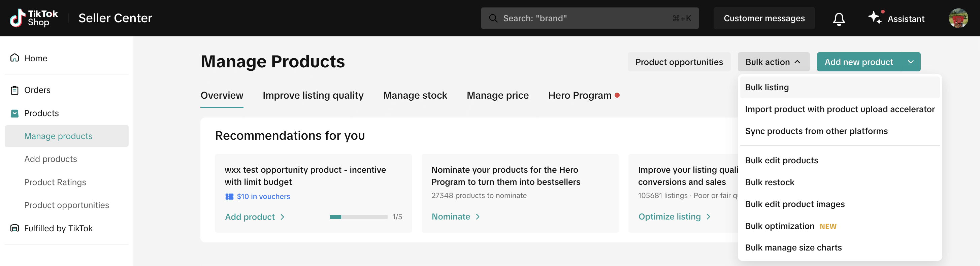Image resolution: width=980 pixels, height=266 pixels.
Task: Open the notifications bell
Action: coord(839,19)
